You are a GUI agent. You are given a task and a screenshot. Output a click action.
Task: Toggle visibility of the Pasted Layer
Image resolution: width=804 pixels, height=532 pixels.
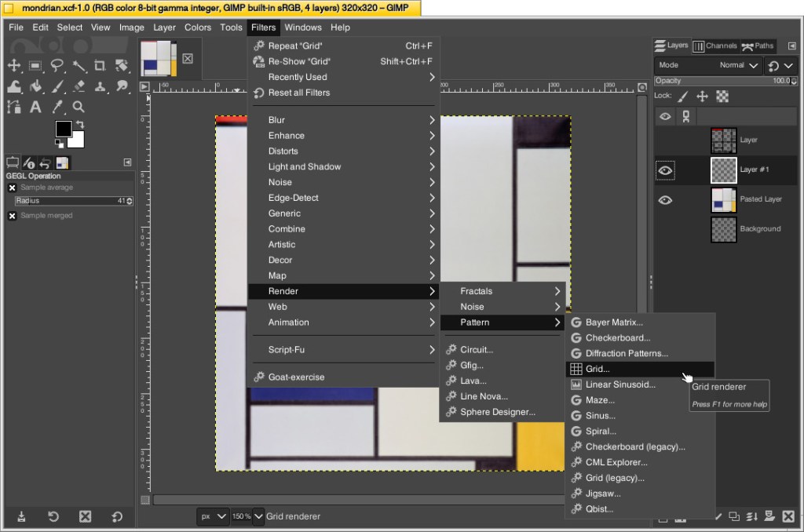(665, 199)
